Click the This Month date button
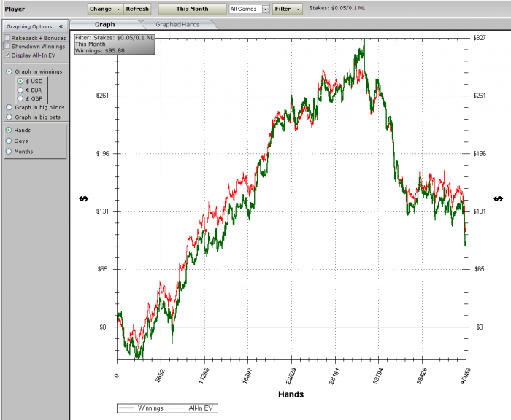 click(x=192, y=9)
